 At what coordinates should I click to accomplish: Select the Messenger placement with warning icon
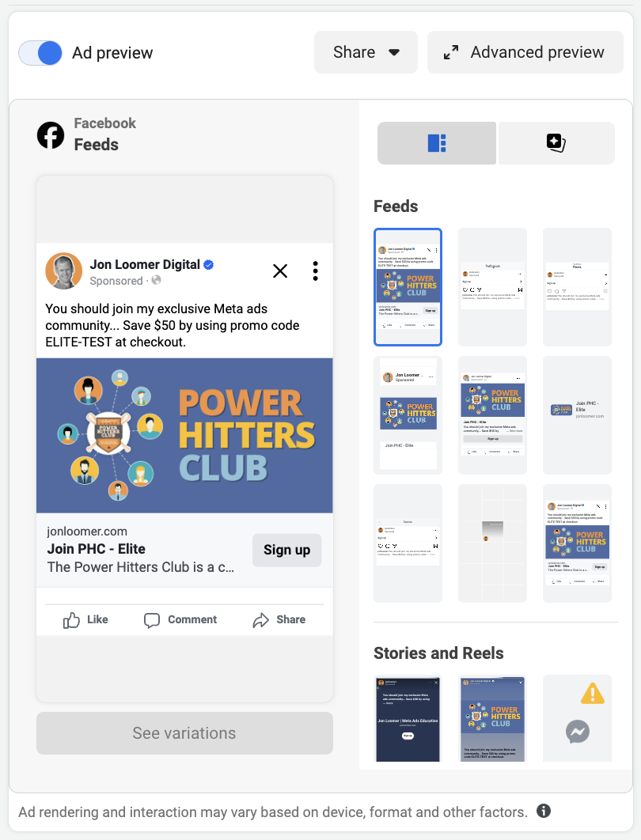point(577,718)
